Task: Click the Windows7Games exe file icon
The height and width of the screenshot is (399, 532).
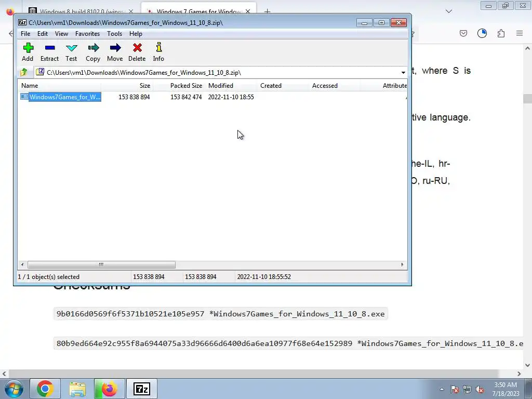Action: coord(24,97)
